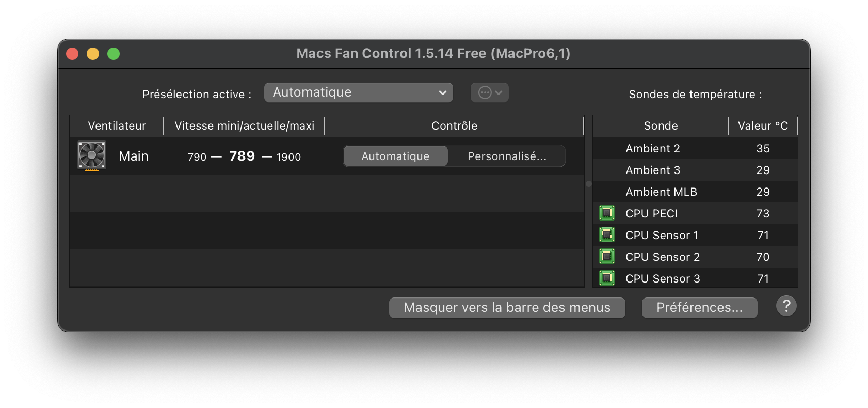Select the Ambient 2 sensor row
Screen dimensions: 868x408
click(x=696, y=148)
